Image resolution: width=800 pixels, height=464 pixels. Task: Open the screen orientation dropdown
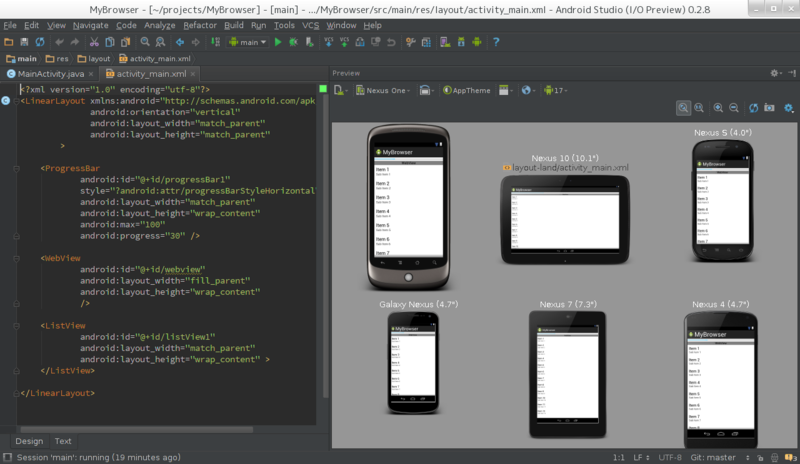(x=427, y=90)
